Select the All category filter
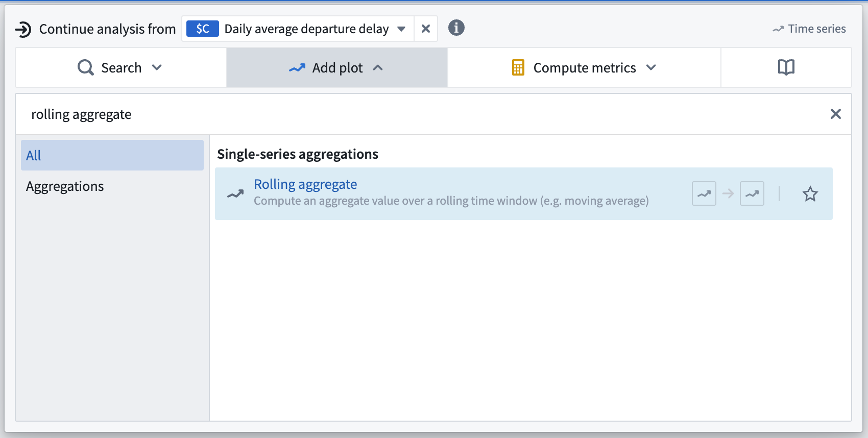The height and width of the screenshot is (438, 868). [33, 155]
